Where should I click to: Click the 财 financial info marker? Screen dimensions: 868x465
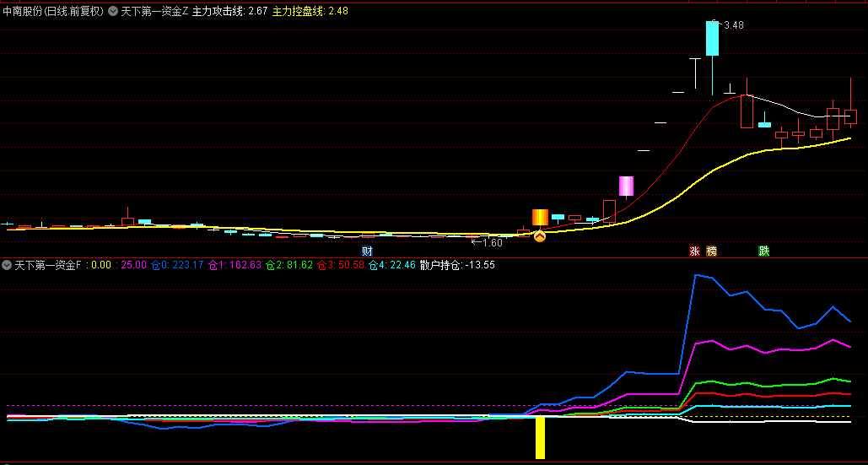click(367, 251)
